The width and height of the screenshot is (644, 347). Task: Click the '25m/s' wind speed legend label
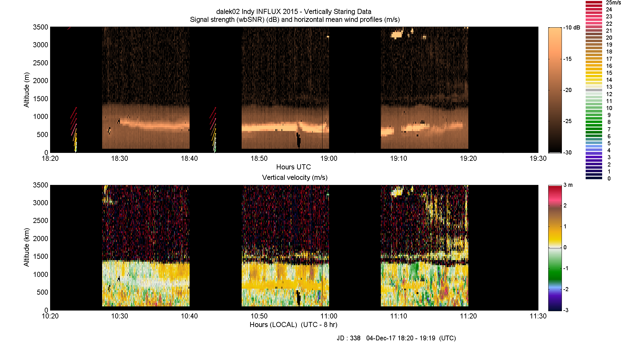[614, 3]
